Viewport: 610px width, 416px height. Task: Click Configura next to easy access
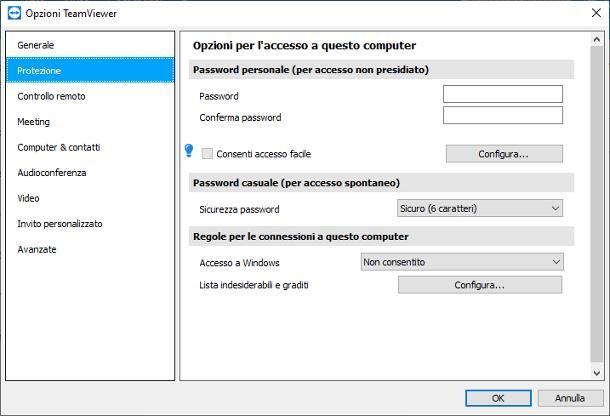click(503, 154)
